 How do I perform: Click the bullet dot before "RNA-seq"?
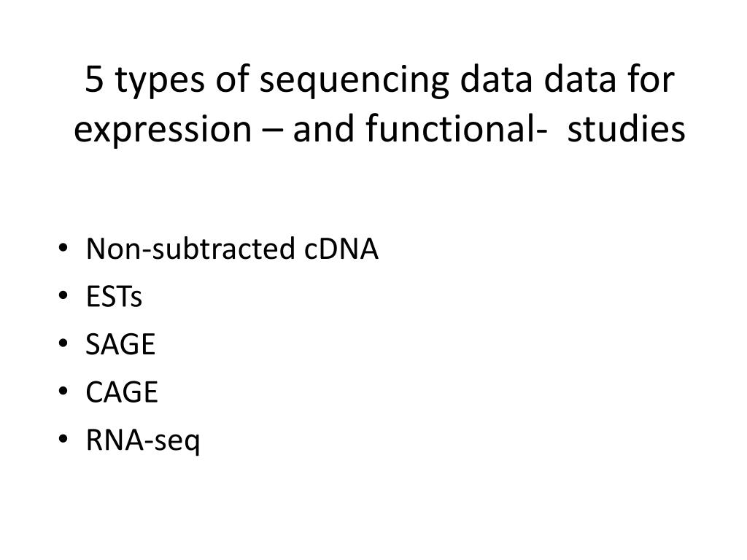[63, 439]
